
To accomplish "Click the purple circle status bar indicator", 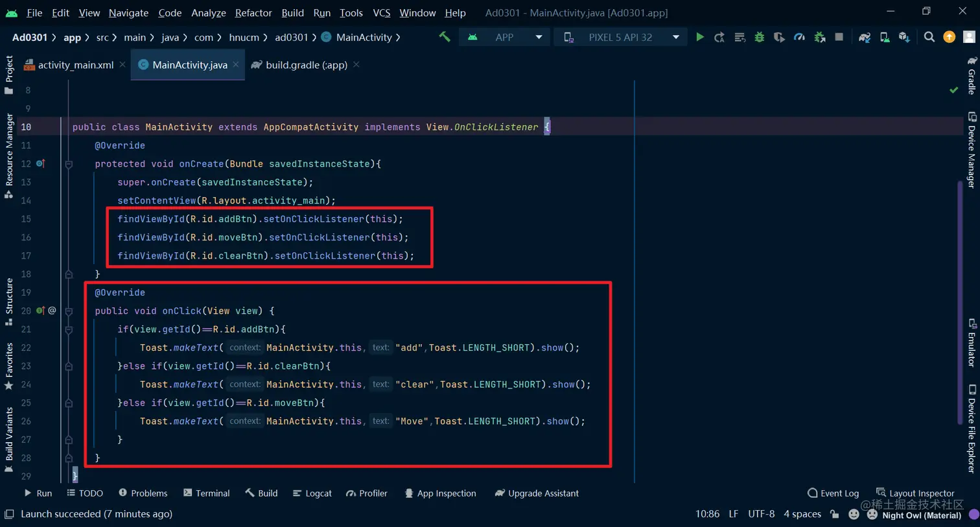I will (974, 514).
